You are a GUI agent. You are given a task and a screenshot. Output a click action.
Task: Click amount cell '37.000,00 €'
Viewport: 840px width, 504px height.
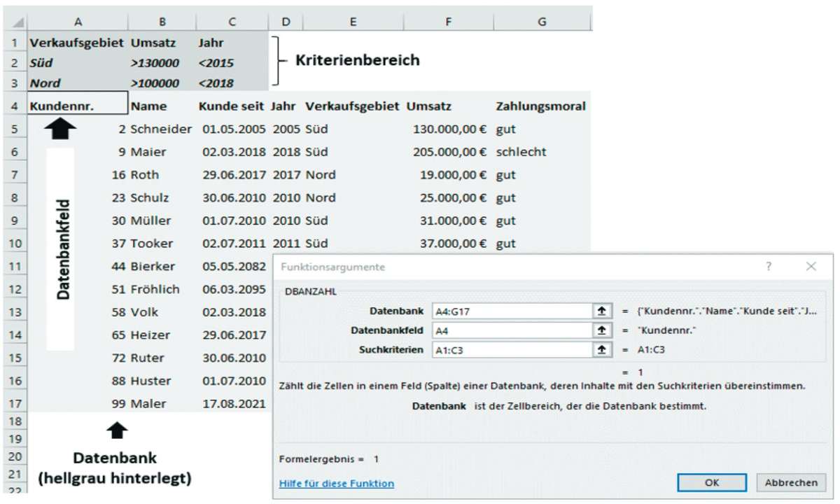pos(448,244)
